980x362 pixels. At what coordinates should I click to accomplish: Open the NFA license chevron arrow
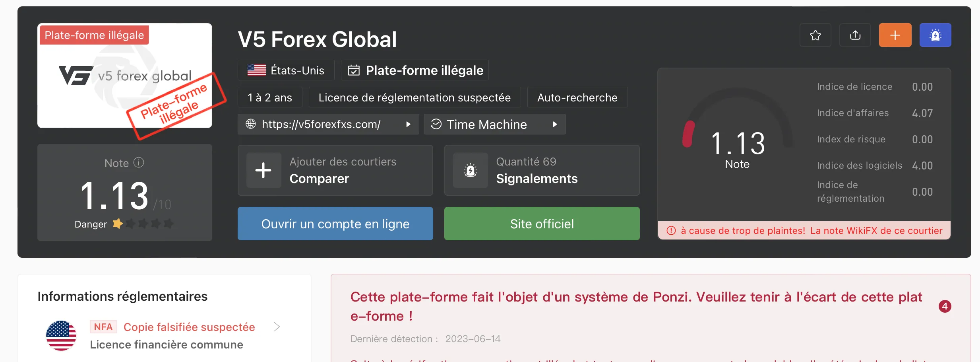[x=277, y=327]
